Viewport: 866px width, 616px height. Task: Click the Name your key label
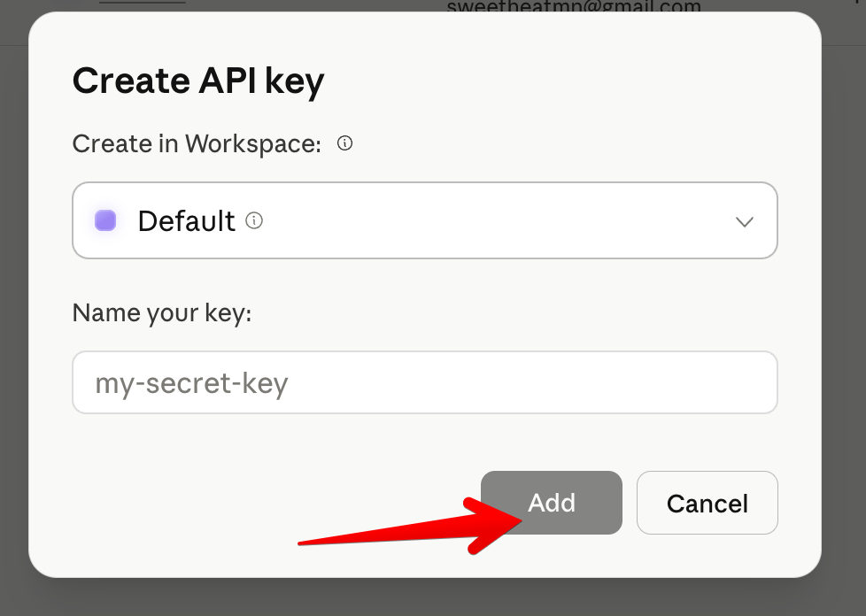coord(162,312)
